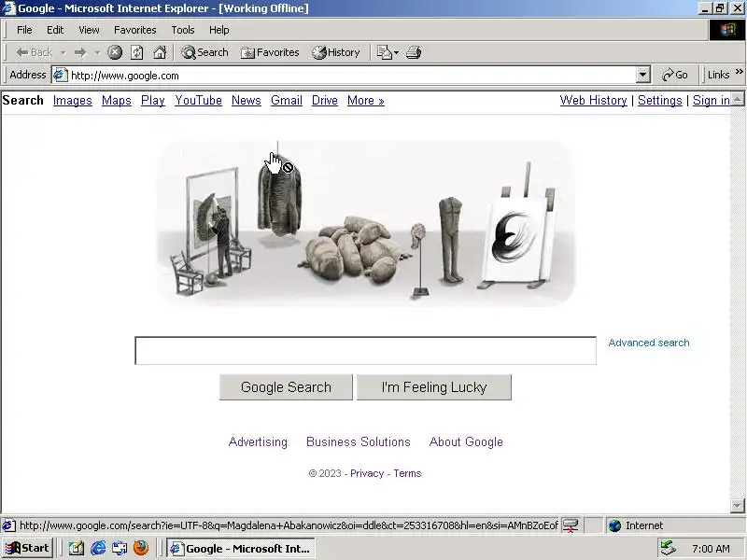This screenshot has width=747, height=560.
Task: Open the Privacy link
Action: [x=367, y=473]
